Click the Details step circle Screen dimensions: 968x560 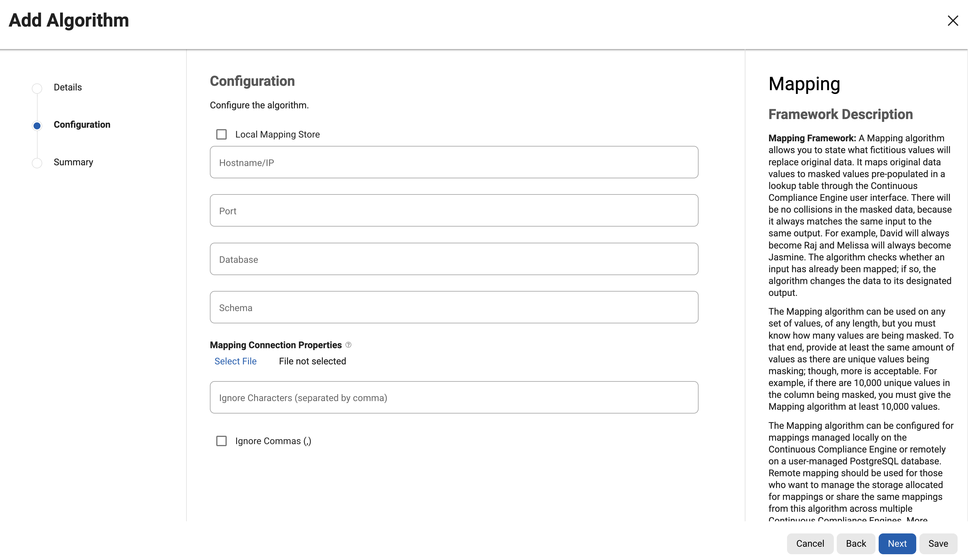(x=37, y=88)
